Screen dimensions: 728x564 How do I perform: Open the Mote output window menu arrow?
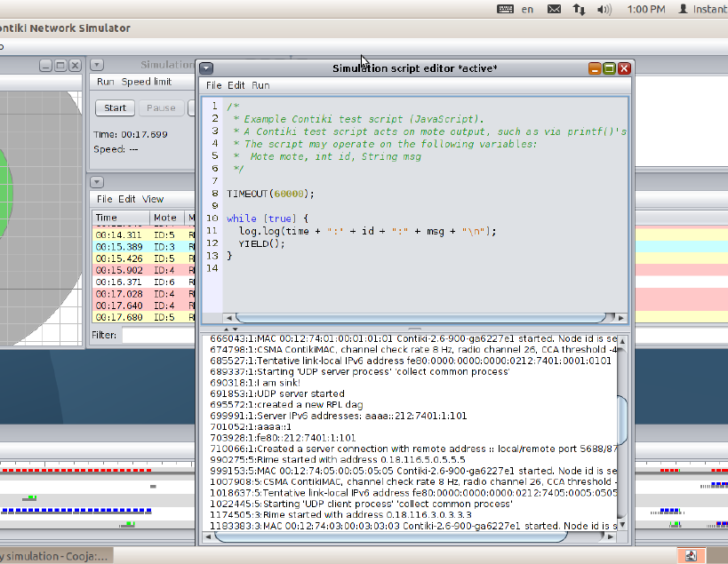[x=98, y=182]
